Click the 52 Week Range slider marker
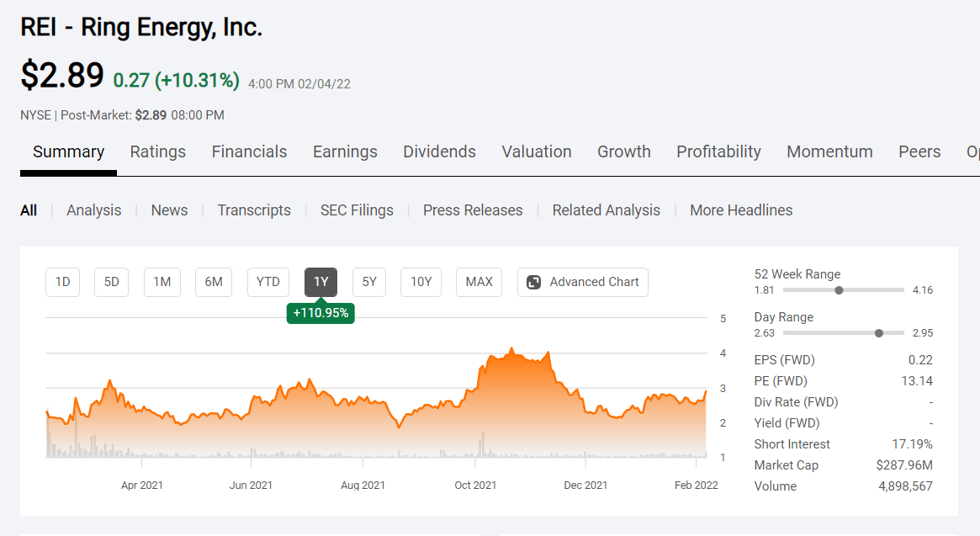This screenshot has height=536, width=980. pos(839,290)
